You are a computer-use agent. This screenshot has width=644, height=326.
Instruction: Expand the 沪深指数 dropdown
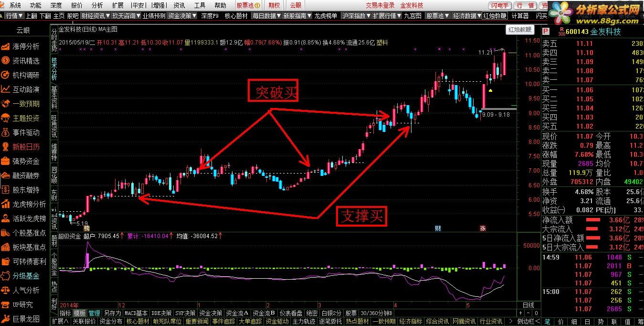point(356,16)
